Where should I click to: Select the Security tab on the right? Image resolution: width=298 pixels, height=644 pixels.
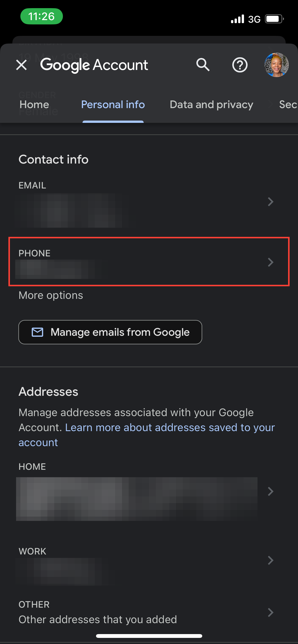tap(287, 105)
